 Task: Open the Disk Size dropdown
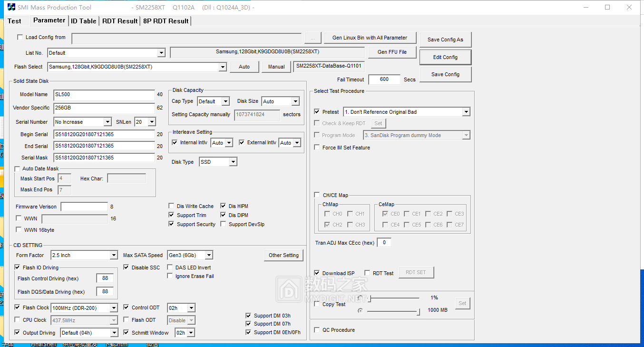295,101
